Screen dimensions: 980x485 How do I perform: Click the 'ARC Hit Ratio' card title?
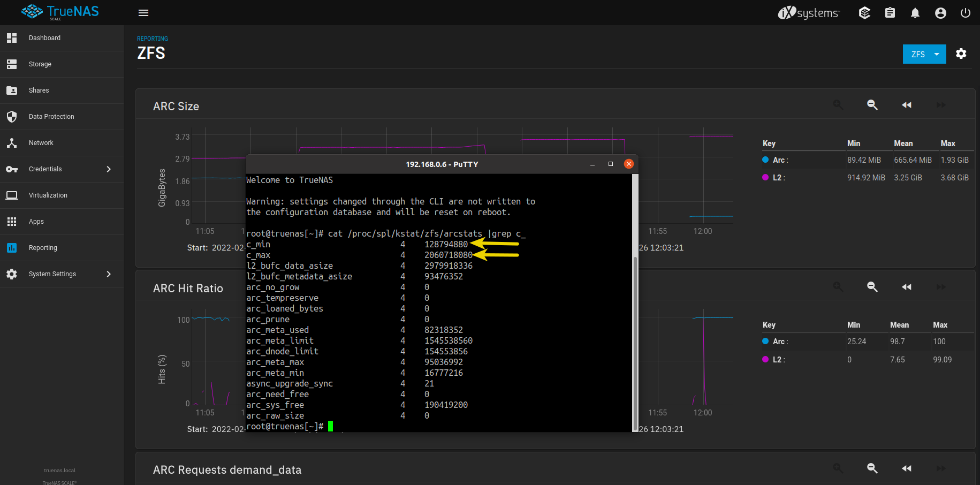[x=188, y=289]
